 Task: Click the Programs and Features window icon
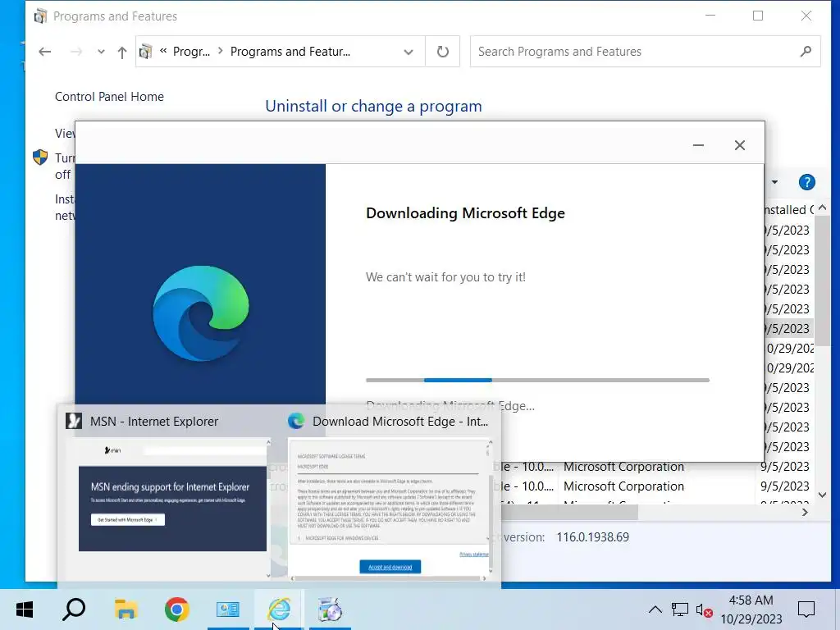click(40, 16)
